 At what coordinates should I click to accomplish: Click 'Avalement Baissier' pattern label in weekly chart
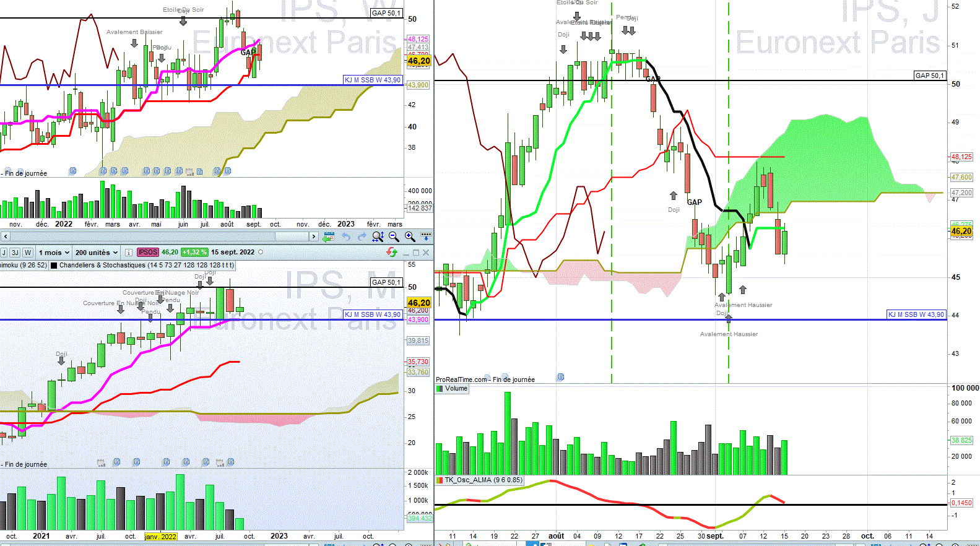click(134, 32)
